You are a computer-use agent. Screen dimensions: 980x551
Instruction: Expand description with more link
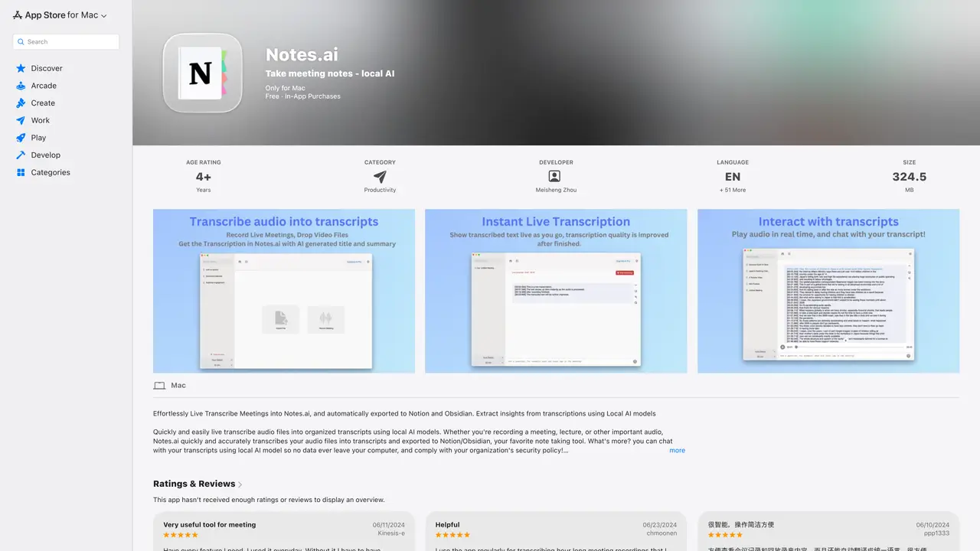coord(677,450)
